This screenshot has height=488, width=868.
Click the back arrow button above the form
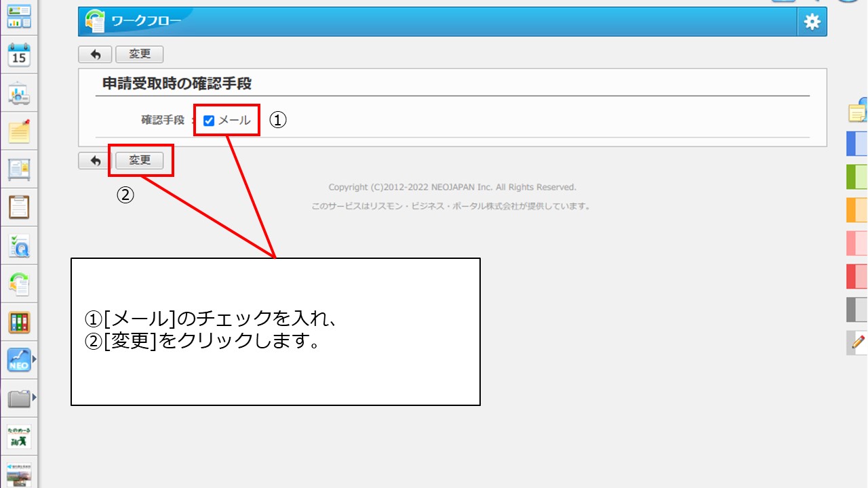pos(95,54)
